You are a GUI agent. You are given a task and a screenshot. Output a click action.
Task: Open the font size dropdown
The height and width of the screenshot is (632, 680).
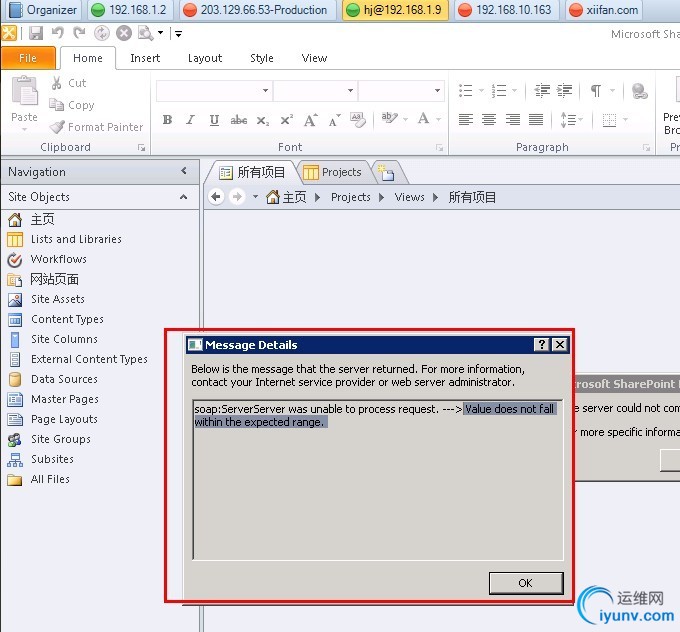(x=437, y=91)
